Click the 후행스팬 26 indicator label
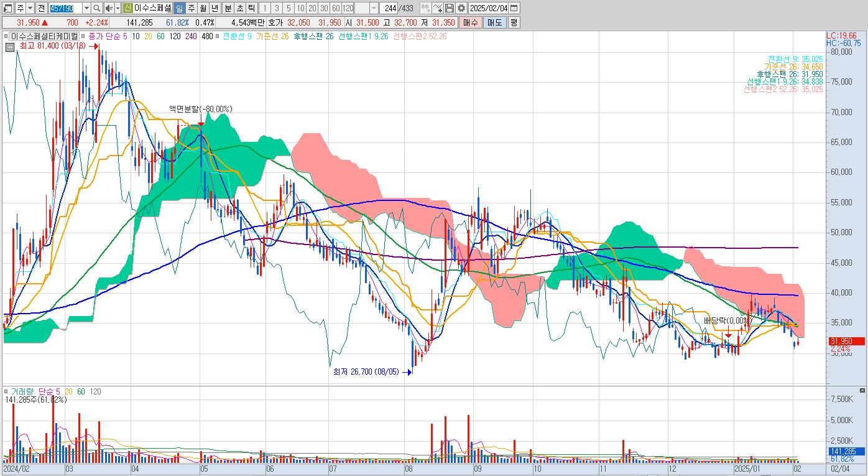868x476 pixels. (x=313, y=36)
